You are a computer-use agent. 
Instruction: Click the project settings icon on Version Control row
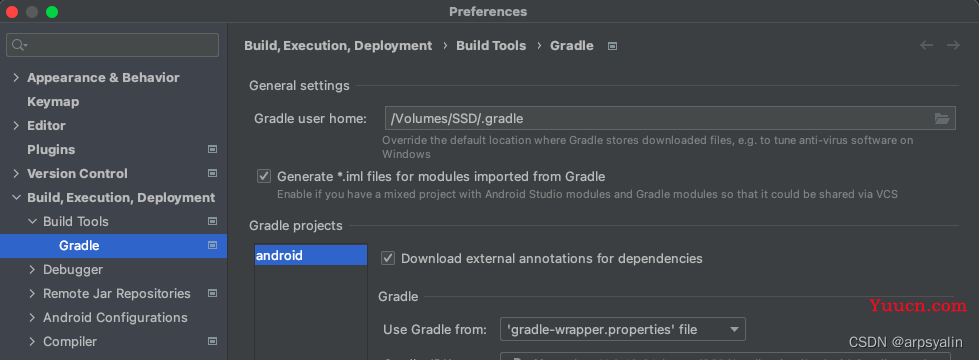tap(212, 173)
